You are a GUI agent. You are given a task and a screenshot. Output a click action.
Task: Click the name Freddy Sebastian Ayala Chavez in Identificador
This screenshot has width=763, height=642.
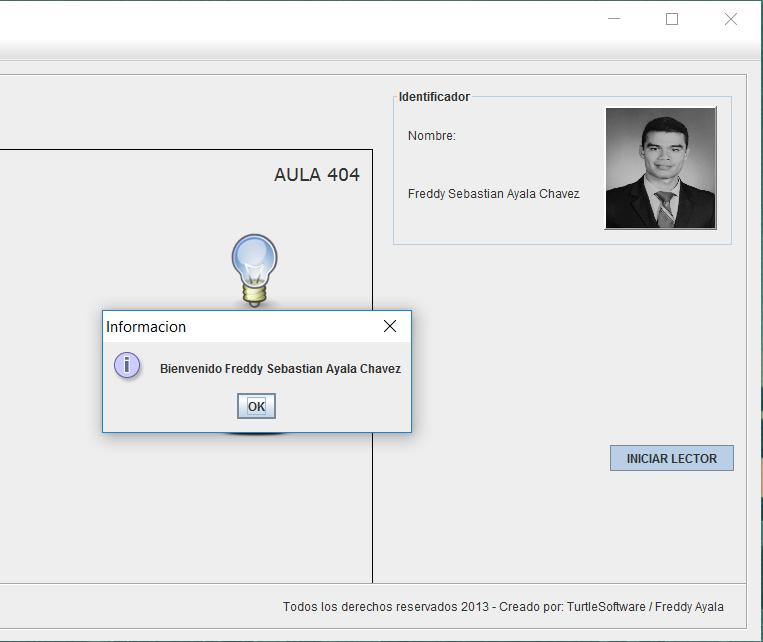[493, 194]
